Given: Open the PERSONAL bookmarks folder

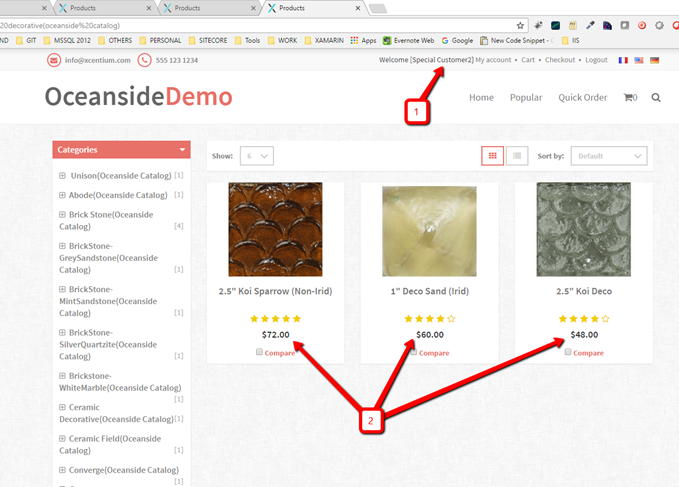Looking at the screenshot, I should 161,40.
